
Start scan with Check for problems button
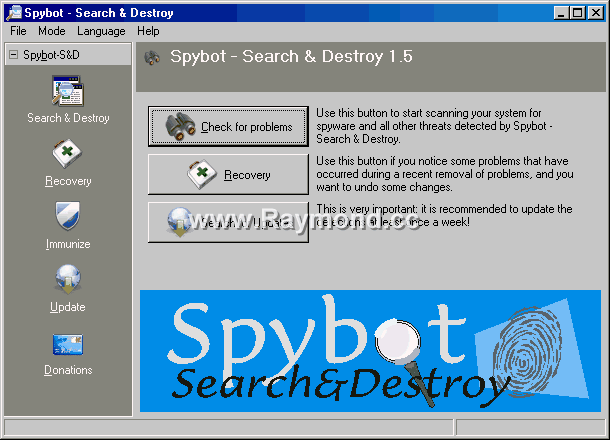click(228, 126)
